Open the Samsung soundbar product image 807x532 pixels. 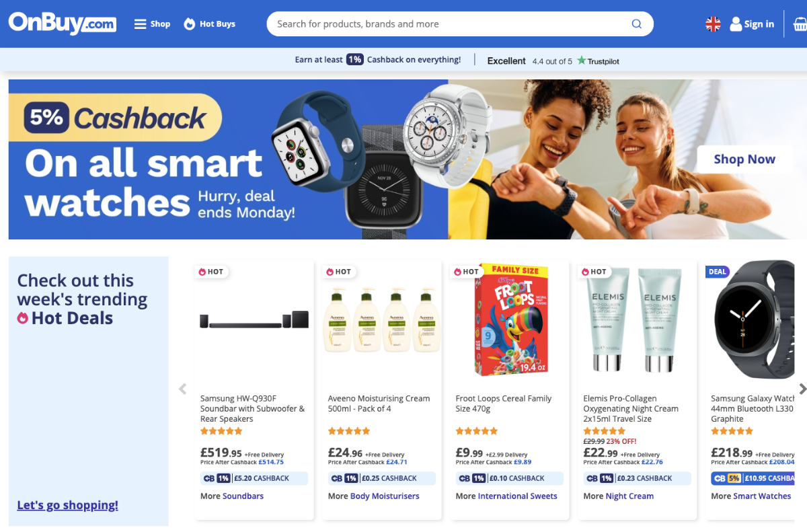coord(254,319)
